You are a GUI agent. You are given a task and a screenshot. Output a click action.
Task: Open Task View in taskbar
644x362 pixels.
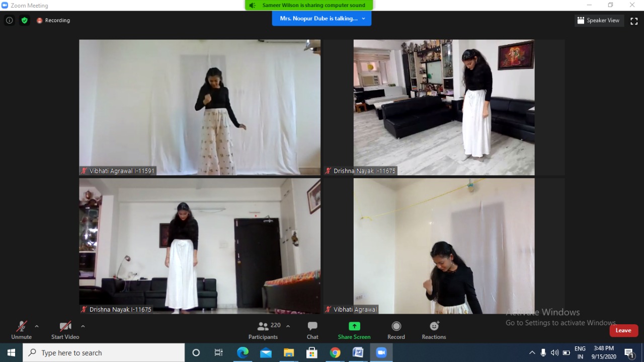coord(218,352)
